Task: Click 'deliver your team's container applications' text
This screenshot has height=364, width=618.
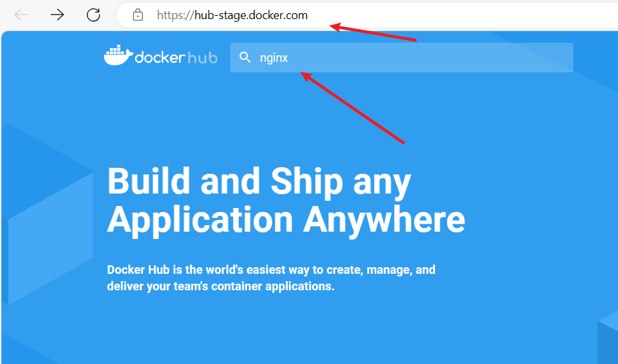Action: click(220, 286)
